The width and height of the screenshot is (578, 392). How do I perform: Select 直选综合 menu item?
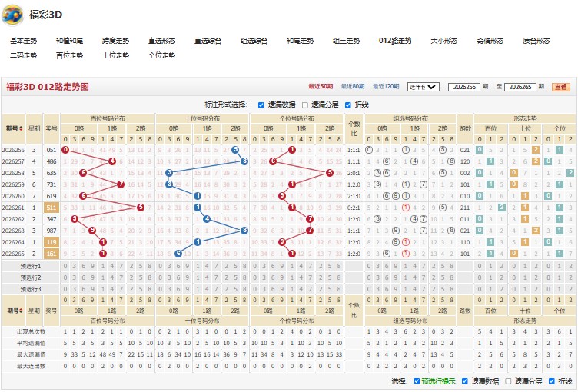tap(208, 41)
